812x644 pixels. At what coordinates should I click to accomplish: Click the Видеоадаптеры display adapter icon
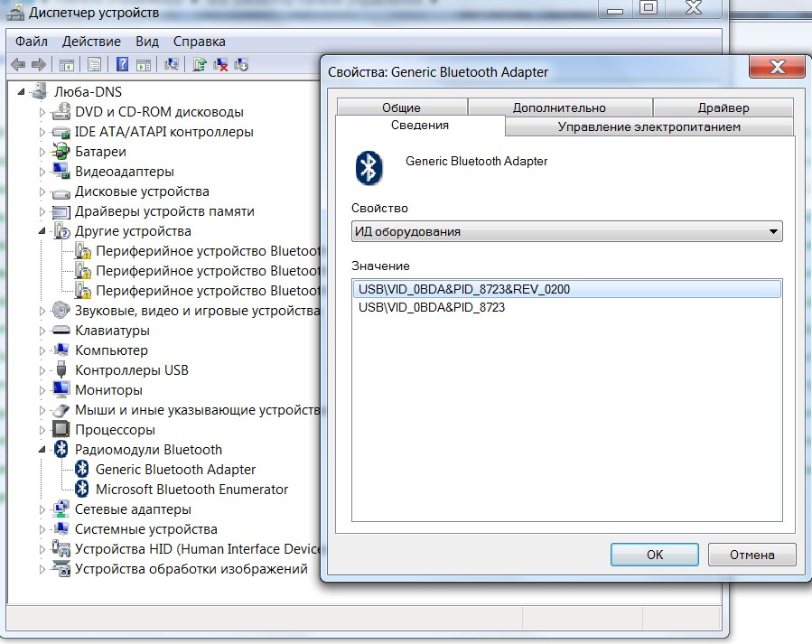coord(61,171)
